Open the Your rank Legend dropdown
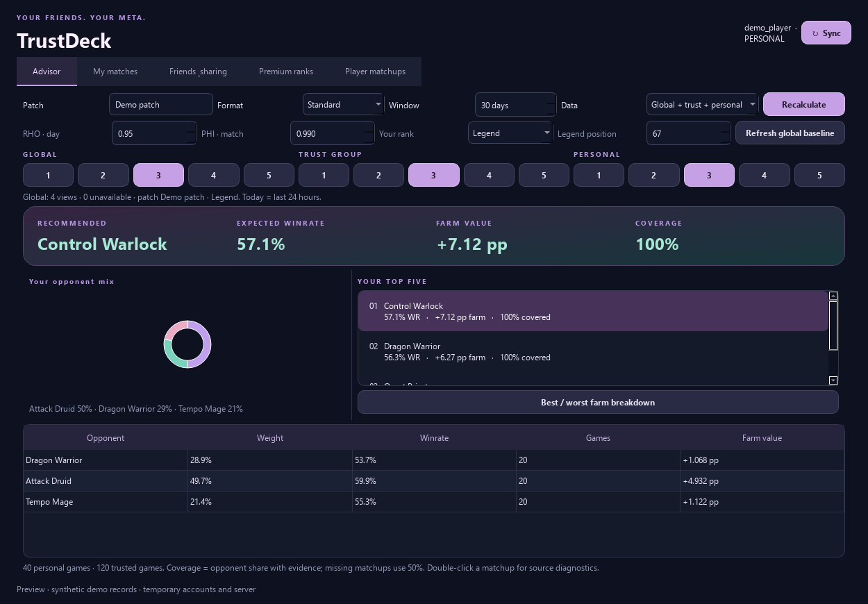The height and width of the screenshot is (604, 868). pyautogui.click(x=510, y=133)
